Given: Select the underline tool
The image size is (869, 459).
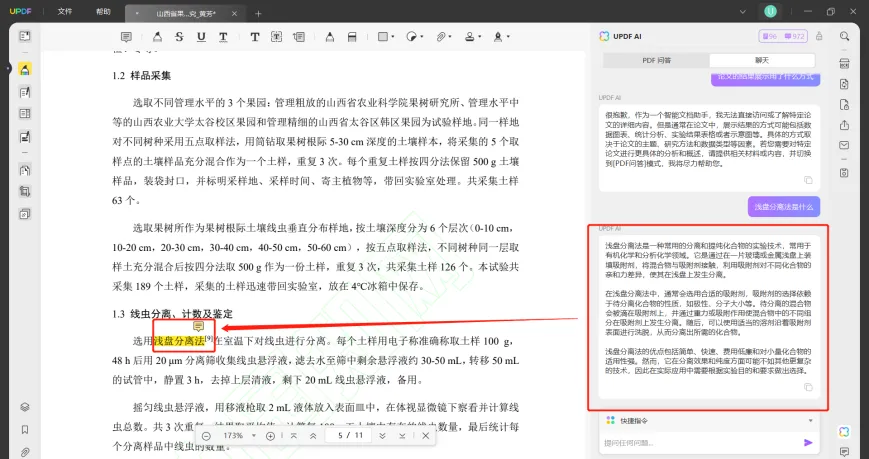Looking at the screenshot, I should (201, 37).
